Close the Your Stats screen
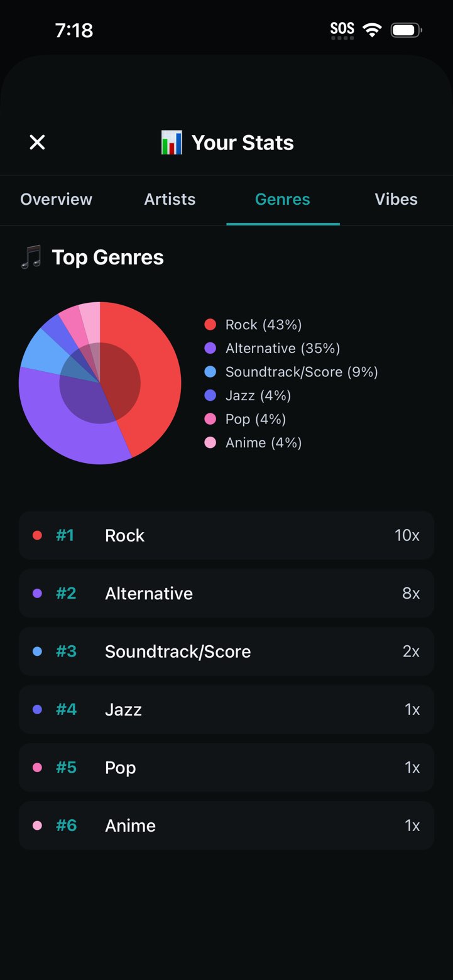Viewport: 453px width, 980px height. point(37,143)
